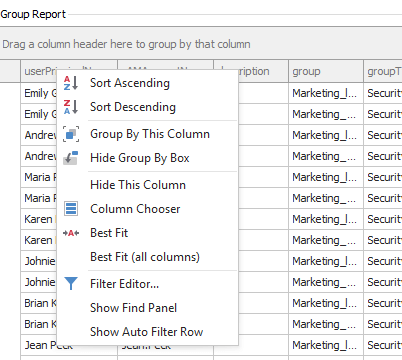Click the userPri column header
This screenshot has height=360, width=402.
coord(39,71)
